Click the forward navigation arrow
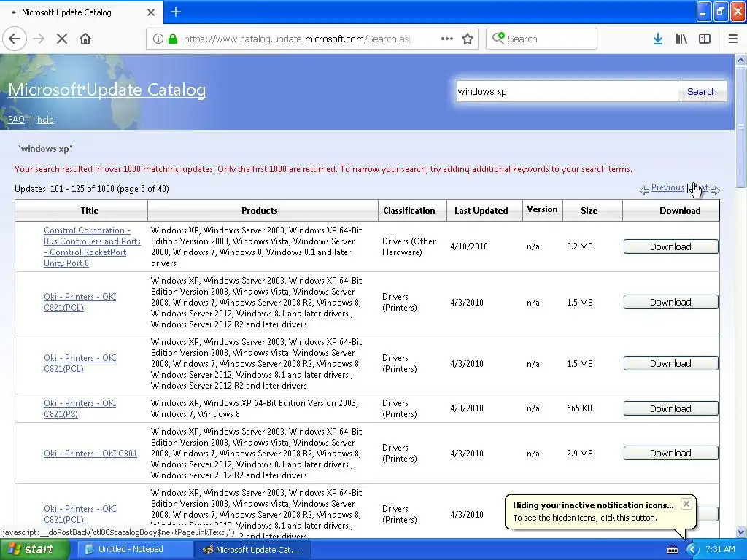Screen dimensions: 747x560 39,39
